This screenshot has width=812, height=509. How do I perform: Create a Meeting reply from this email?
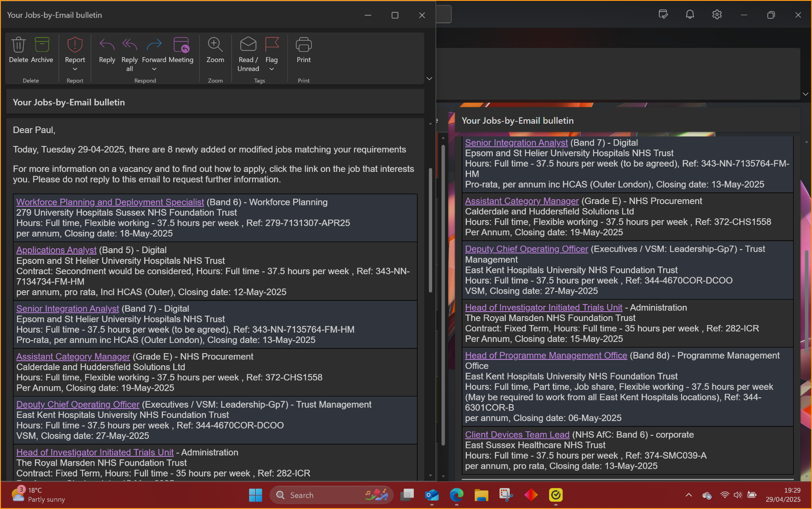point(181,45)
